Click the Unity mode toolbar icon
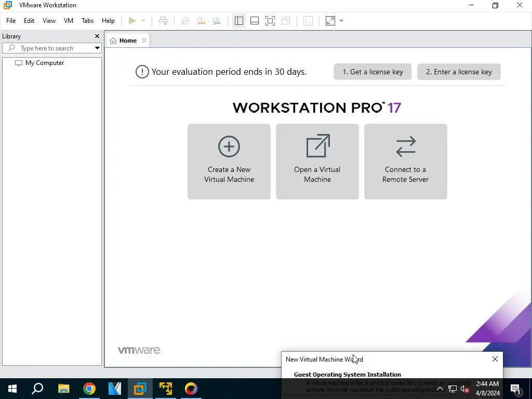This screenshot has height=399, width=532. 286,21
